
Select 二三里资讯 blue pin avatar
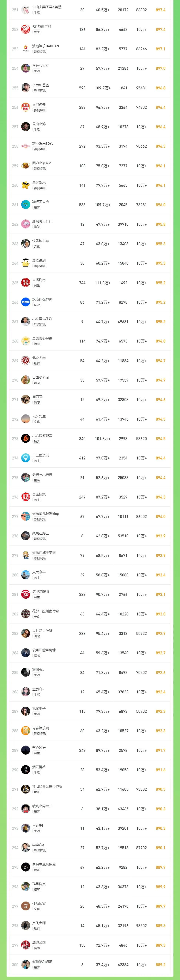[26, 458]
